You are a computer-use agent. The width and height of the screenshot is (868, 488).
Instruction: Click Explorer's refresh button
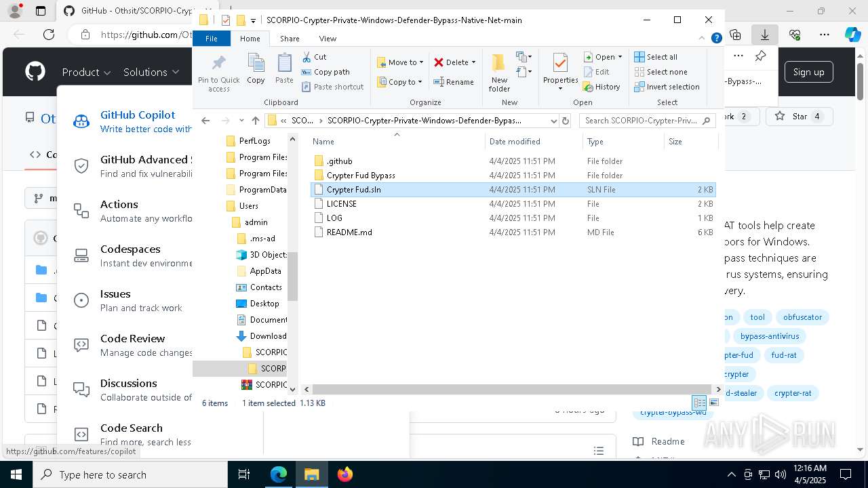pyautogui.click(x=566, y=121)
